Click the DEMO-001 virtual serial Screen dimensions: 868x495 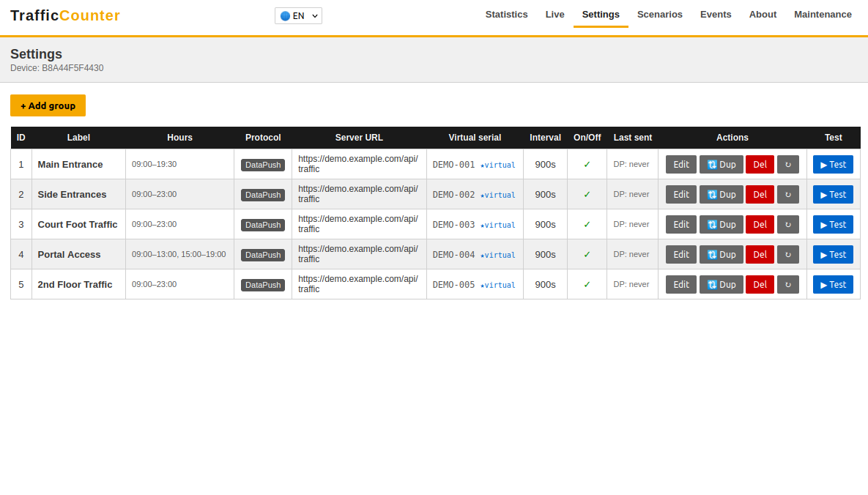(453, 165)
